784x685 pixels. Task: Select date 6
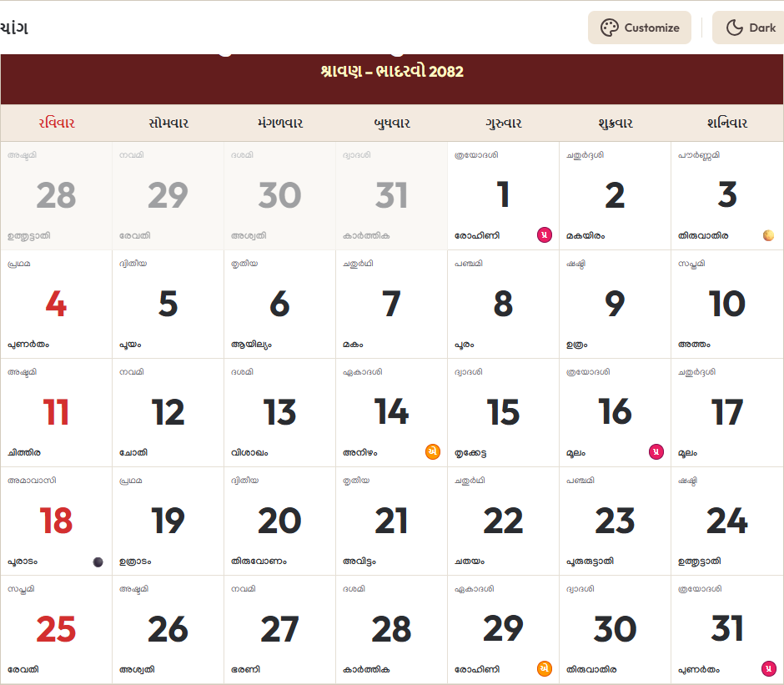pyautogui.click(x=280, y=305)
